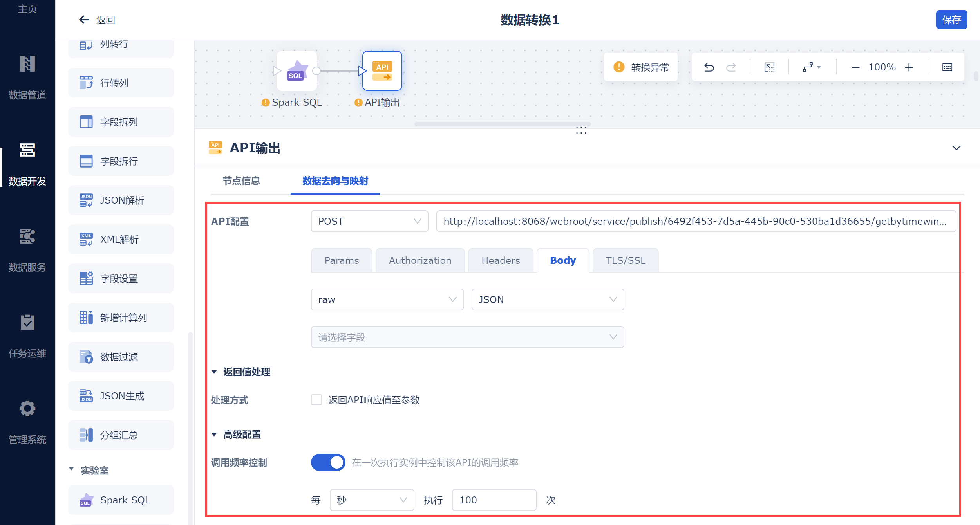Open the 请选择字段 field dropdown
This screenshot has width=980, height=525.
coord(467,337)
